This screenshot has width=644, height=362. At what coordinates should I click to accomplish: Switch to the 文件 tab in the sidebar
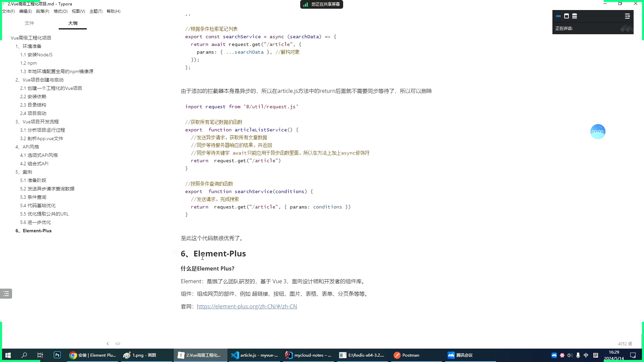[30, 23]
